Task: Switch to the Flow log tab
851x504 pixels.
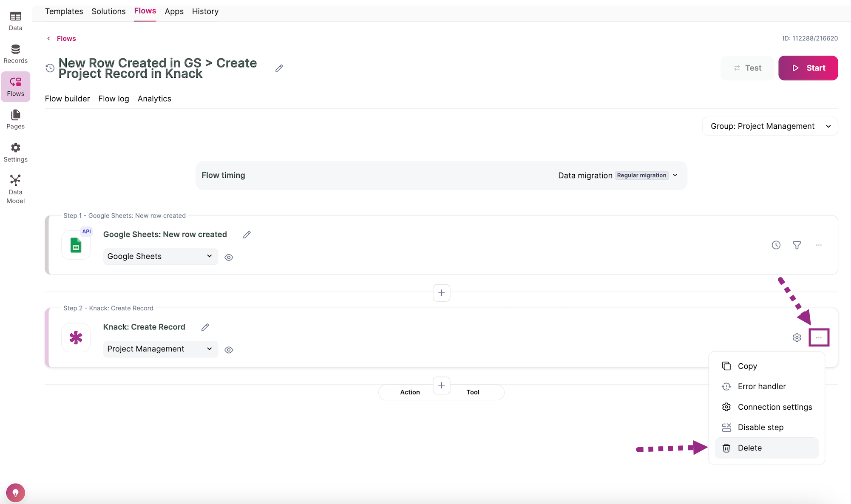Action: [113, 99]
